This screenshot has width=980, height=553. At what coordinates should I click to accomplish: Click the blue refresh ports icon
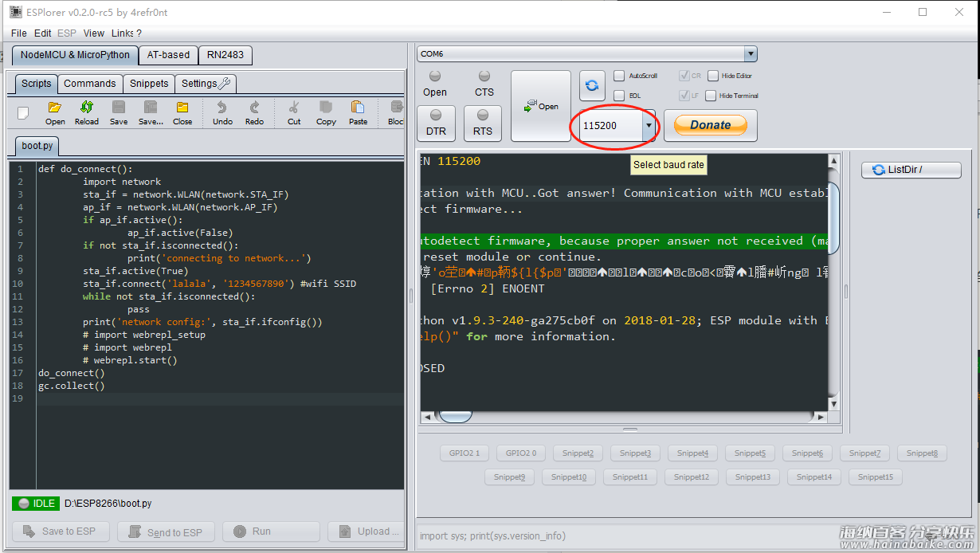tap(592, 85)
